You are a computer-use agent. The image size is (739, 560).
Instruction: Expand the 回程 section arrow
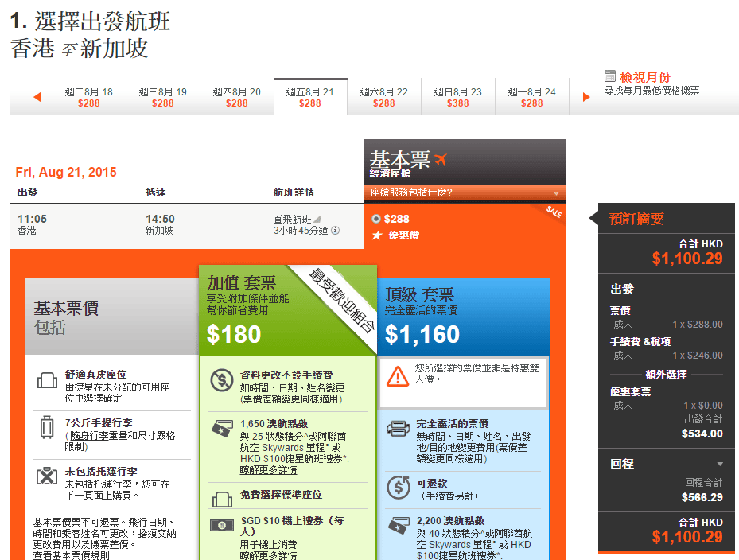pos(720,464)
